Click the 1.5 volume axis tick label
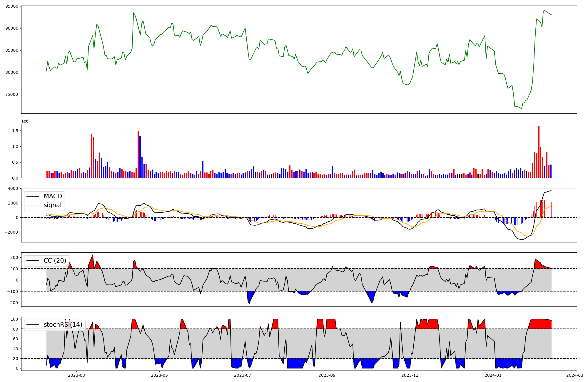The height and width of the screenshot is (382, 588). coord(15,130)
